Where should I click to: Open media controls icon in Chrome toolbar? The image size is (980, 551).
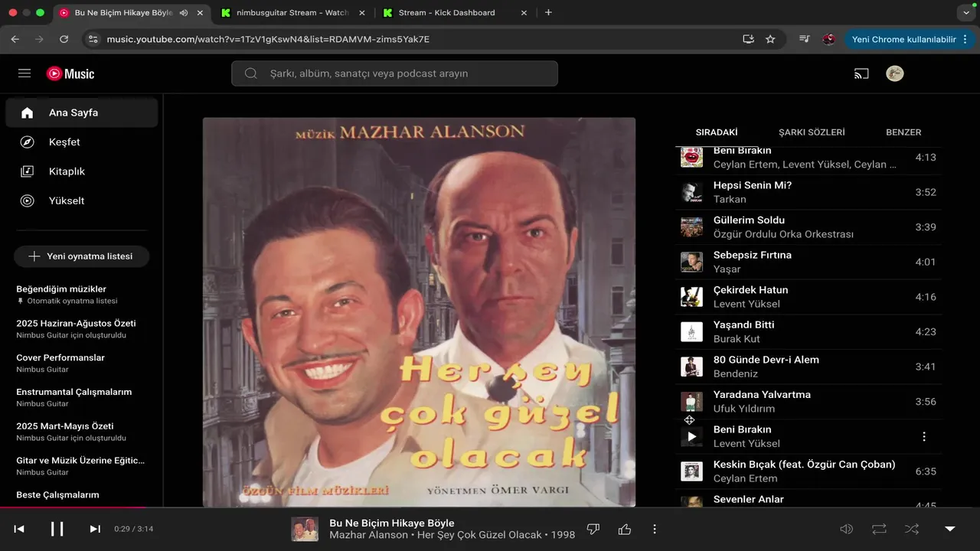tap(804, 39)
